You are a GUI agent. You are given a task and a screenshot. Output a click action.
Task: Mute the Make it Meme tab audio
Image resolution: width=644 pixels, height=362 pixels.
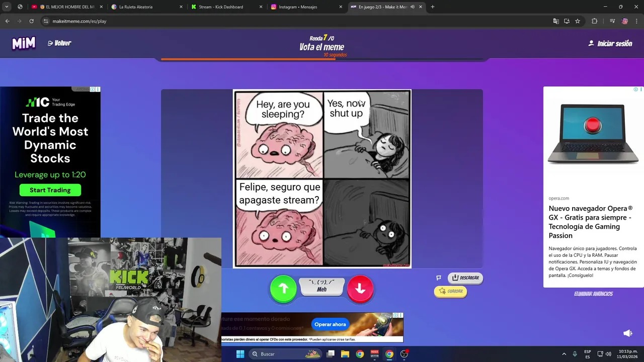pyautogui.click(x=413, y=7)
